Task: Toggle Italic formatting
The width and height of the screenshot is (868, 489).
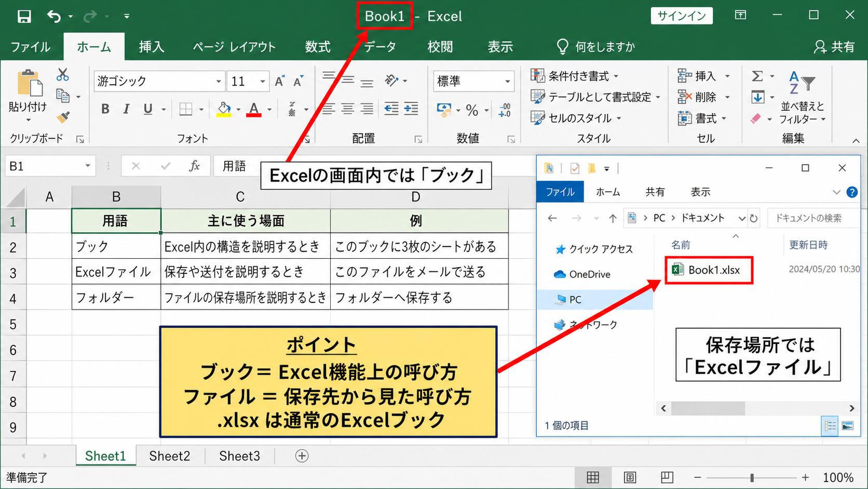Action: click(x=126, y=109)
